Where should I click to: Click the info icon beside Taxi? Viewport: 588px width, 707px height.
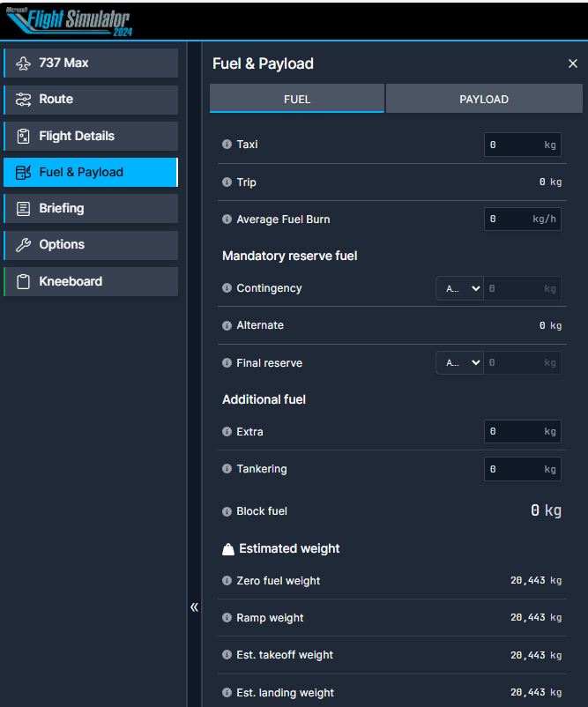click(227, 145)
